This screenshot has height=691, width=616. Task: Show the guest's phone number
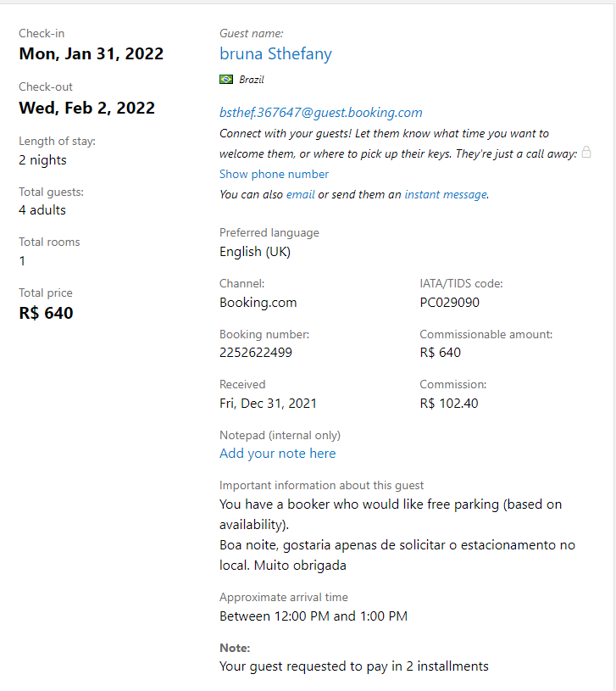tap(274, 174)
